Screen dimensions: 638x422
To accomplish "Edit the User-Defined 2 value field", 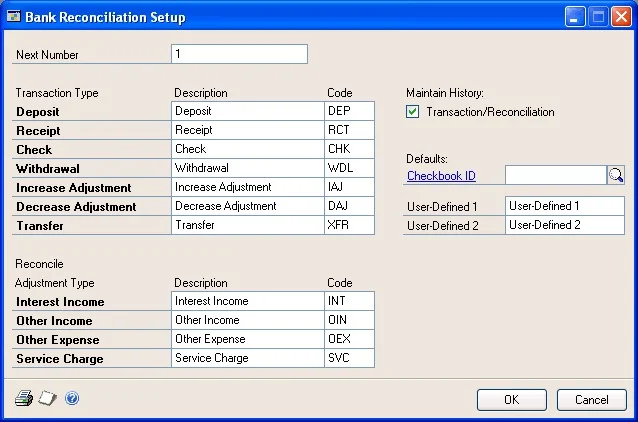I will (x=565, y=225).
